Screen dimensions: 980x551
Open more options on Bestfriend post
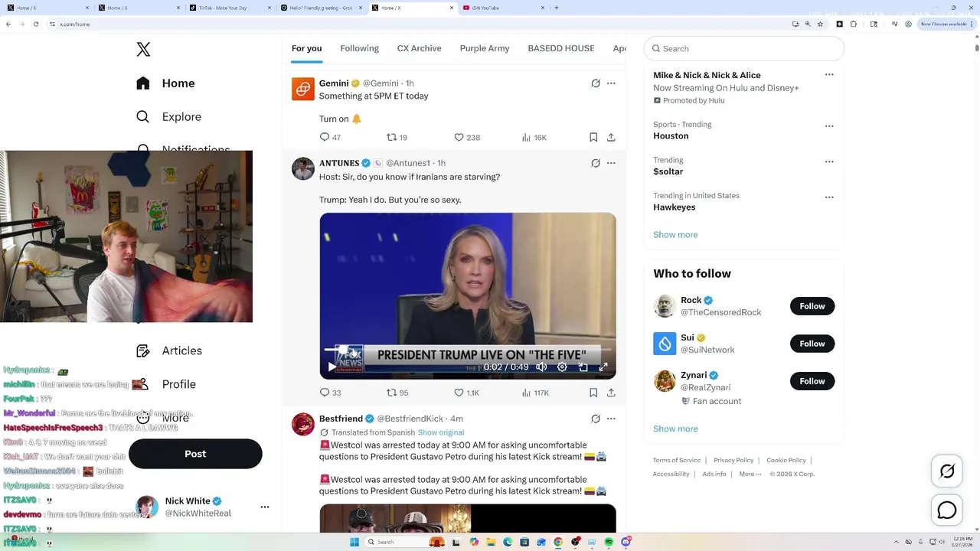(611, 419)
